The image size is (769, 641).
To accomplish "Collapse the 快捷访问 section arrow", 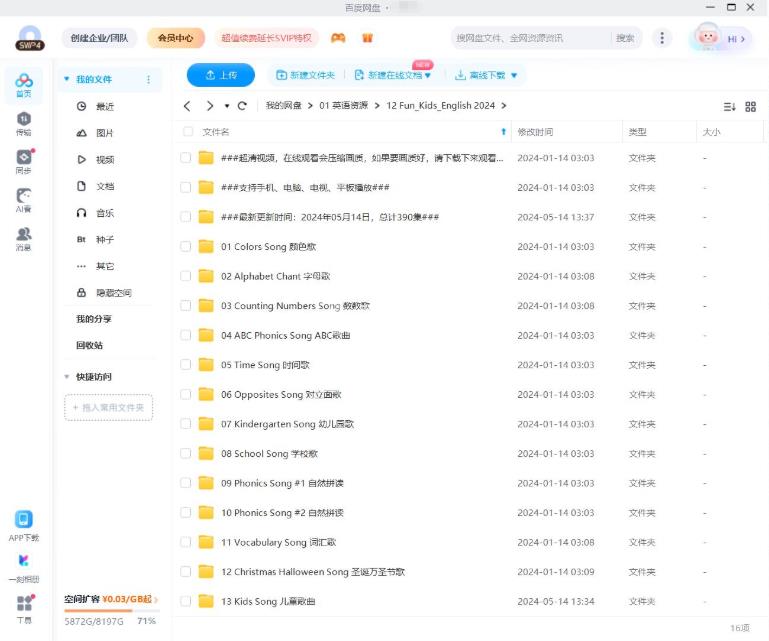I will 67,377.
